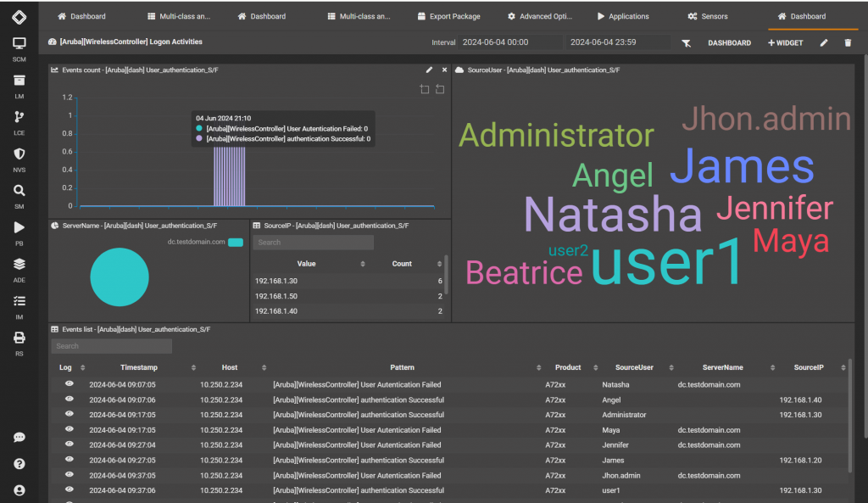View log of 09:17:05 Administrator event
868x503 pixels.
point(70,414)
